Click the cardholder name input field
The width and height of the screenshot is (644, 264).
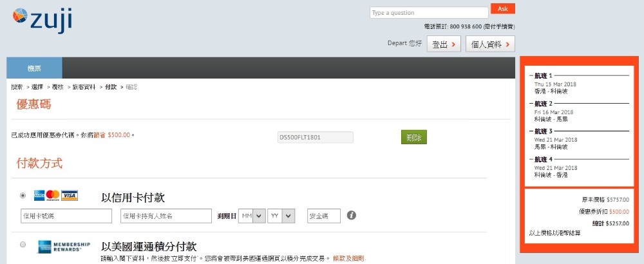[x=166, y=216]
